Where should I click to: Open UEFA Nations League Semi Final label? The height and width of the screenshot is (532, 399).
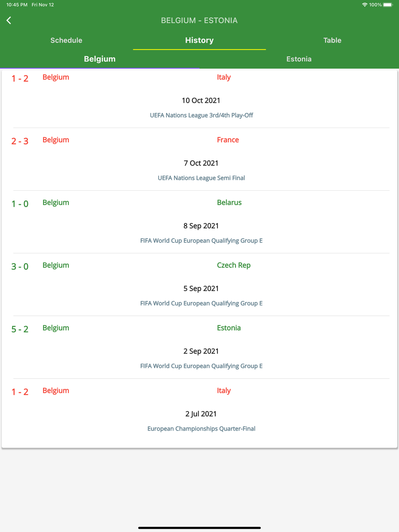tap(201, 178)
